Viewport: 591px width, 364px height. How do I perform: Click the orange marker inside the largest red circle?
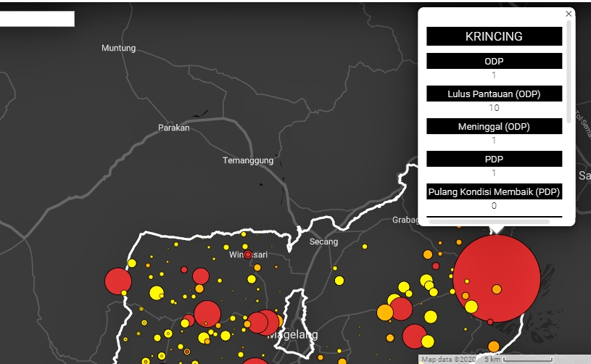[x=497, y=289]
